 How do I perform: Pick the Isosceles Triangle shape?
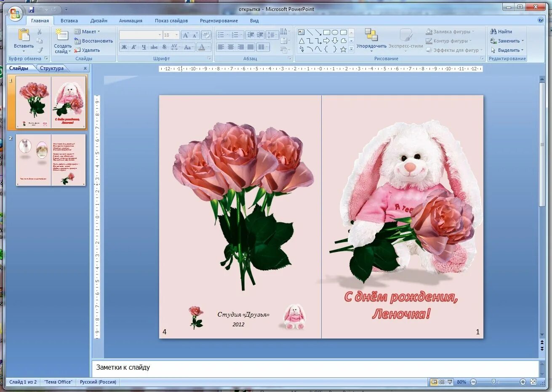[x=301, y=41]
